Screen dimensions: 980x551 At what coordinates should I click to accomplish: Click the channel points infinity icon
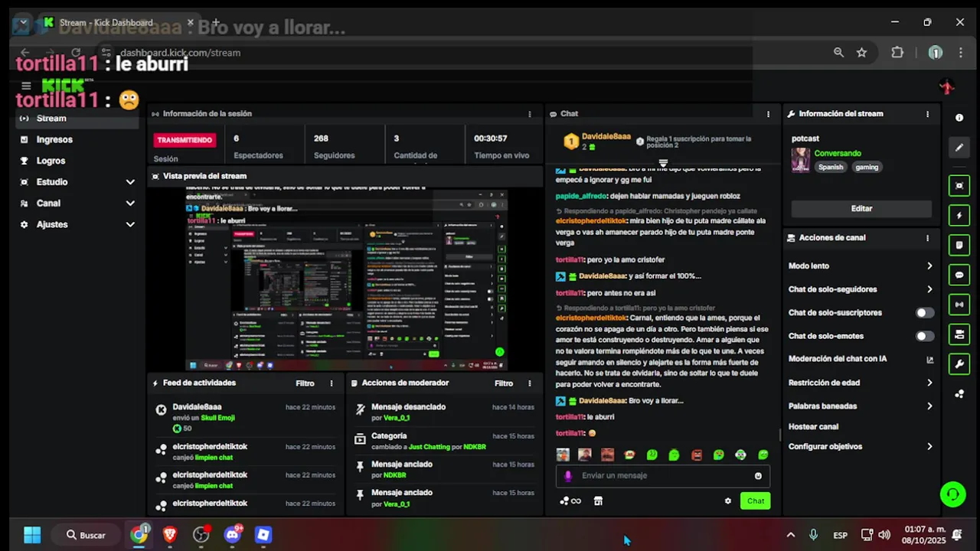(x=570, y=501)
